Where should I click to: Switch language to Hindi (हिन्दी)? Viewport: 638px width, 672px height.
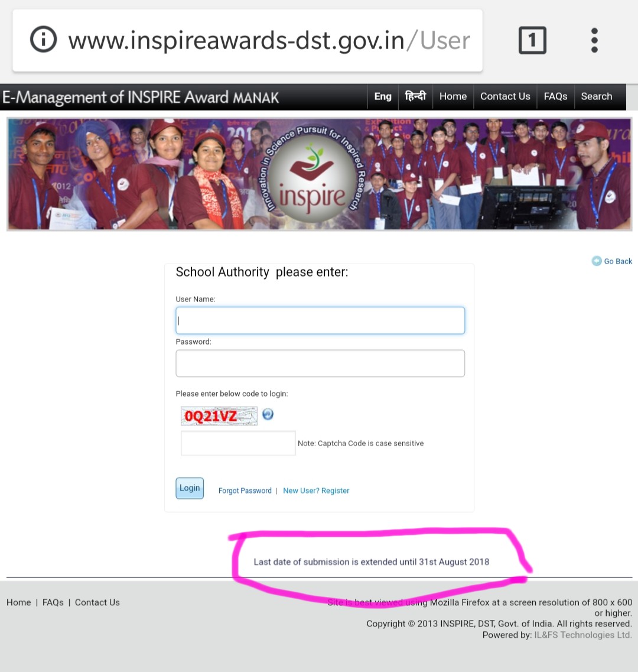[415, 96]
